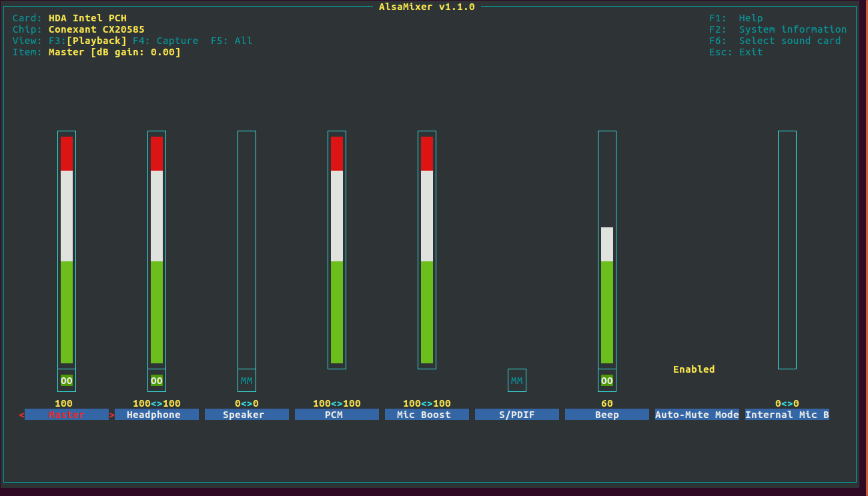Viewport: 868px width, 496px height.
Task: Open F2 System information
Action: pyautogui.click(x=778, y=29)
